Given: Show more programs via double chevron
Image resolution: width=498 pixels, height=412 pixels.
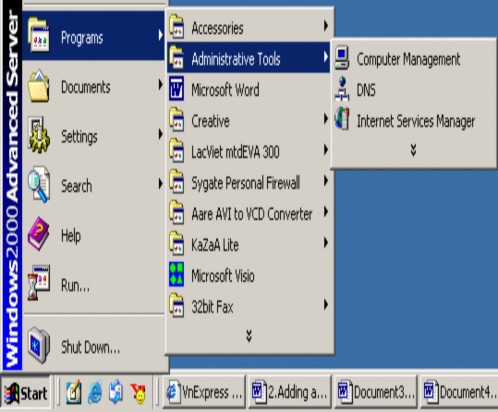Looking at the screenshot, I should point(249,336).
